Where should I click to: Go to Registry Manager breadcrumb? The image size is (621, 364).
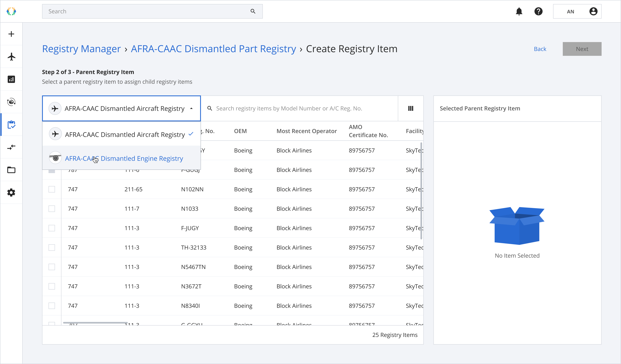click(81, 49)
